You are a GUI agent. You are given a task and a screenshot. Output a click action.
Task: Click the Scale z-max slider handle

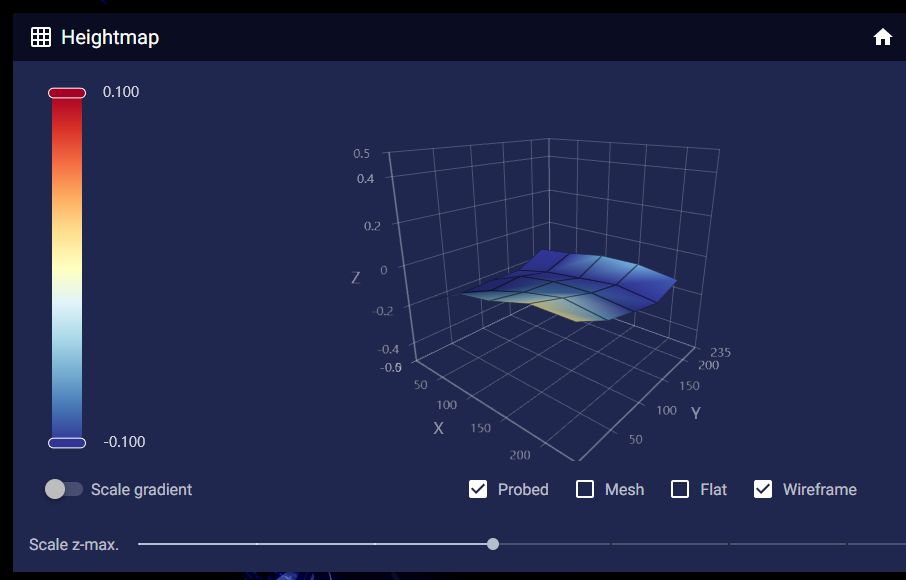(x=493, y=544)
